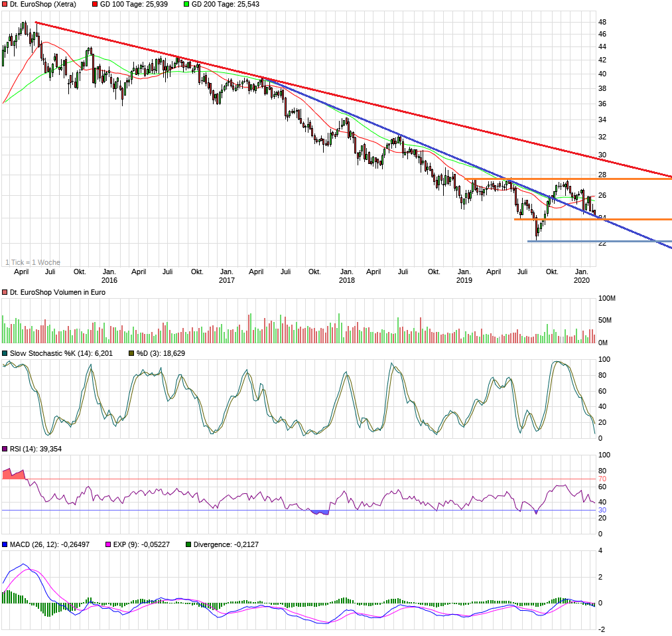Click the MACD axis value 4

600,550
